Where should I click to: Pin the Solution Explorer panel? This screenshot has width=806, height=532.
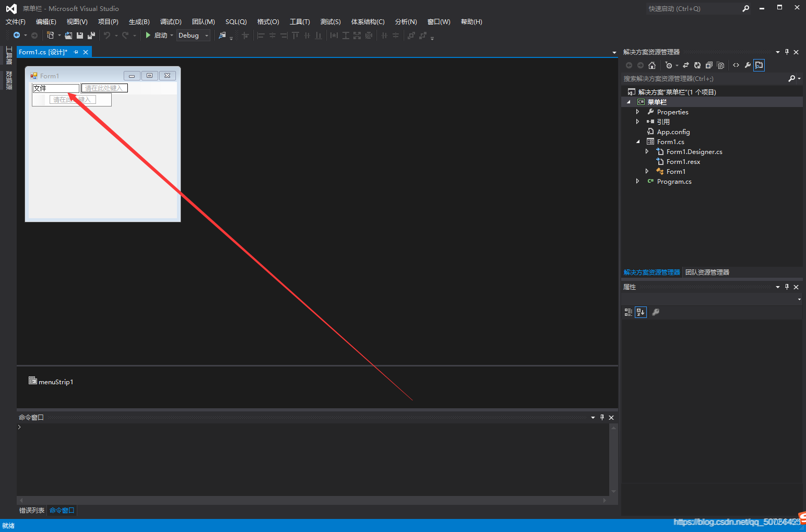tap(787, 52)
